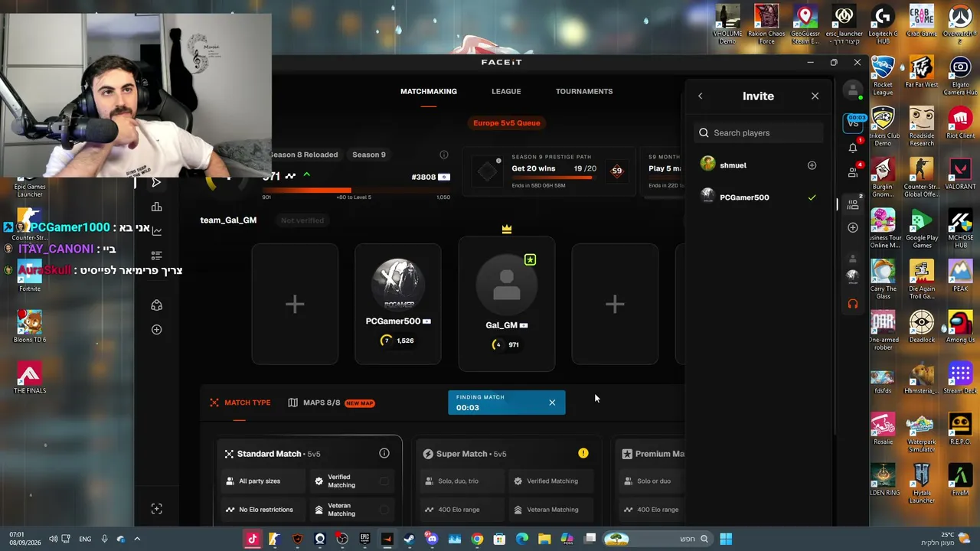Click the add circle icon in right sidebar
980x551 pixels.
853,228
